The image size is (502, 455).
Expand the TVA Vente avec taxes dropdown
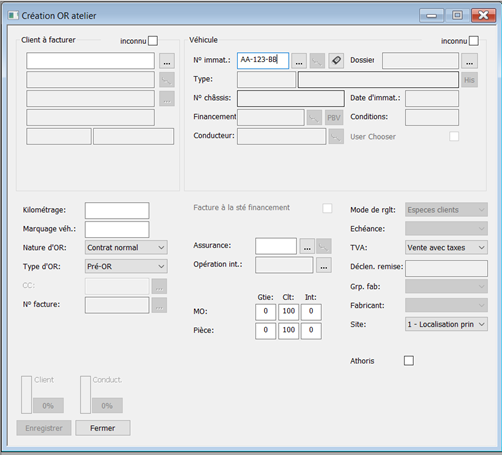(x=446, y=247)
